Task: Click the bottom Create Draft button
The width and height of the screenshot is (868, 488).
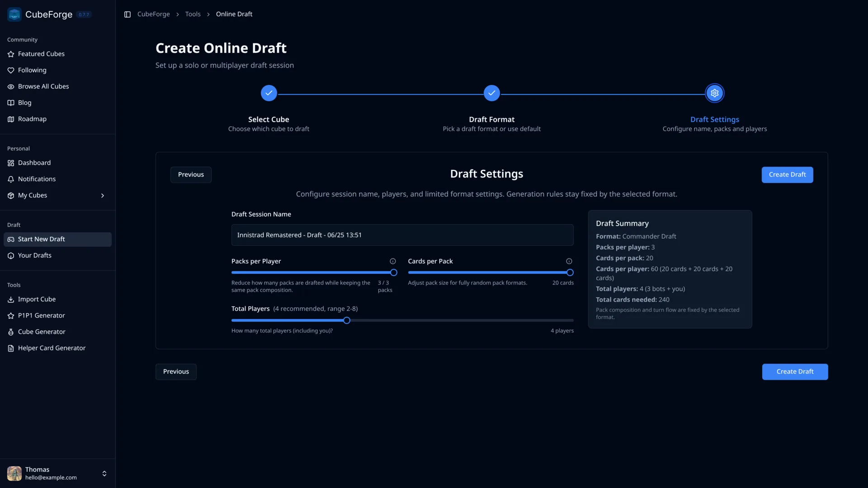Action: pos(795,372)
